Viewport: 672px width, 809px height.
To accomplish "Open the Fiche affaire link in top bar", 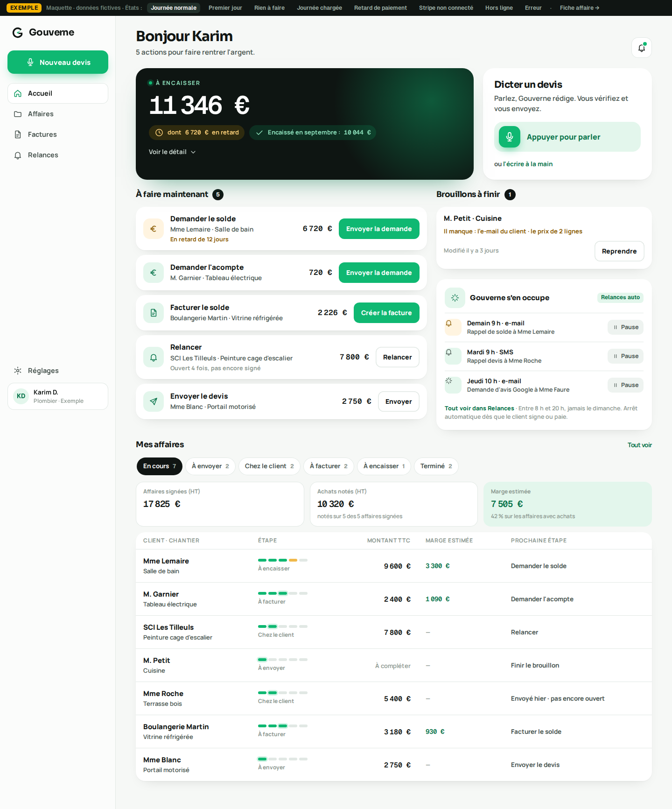I will pos(580,8).
